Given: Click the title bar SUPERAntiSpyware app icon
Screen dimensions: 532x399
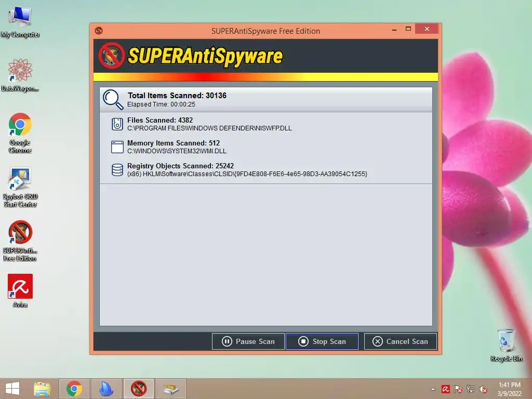Looking at the screenshot, I should coord(99,31).
